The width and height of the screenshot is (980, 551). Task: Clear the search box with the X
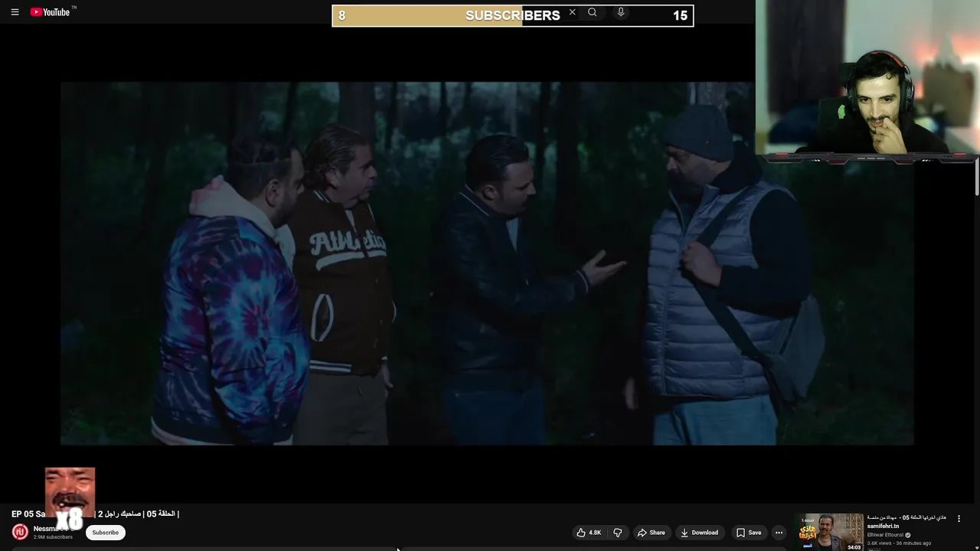(572, 12)
